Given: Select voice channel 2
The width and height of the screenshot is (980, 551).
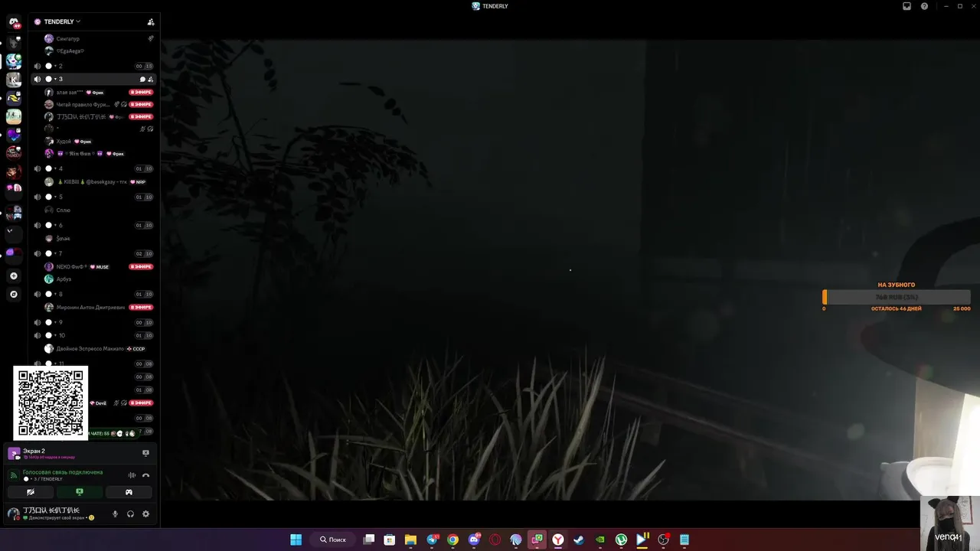Looking at the screenshot, I should click(x=92, y=66).
